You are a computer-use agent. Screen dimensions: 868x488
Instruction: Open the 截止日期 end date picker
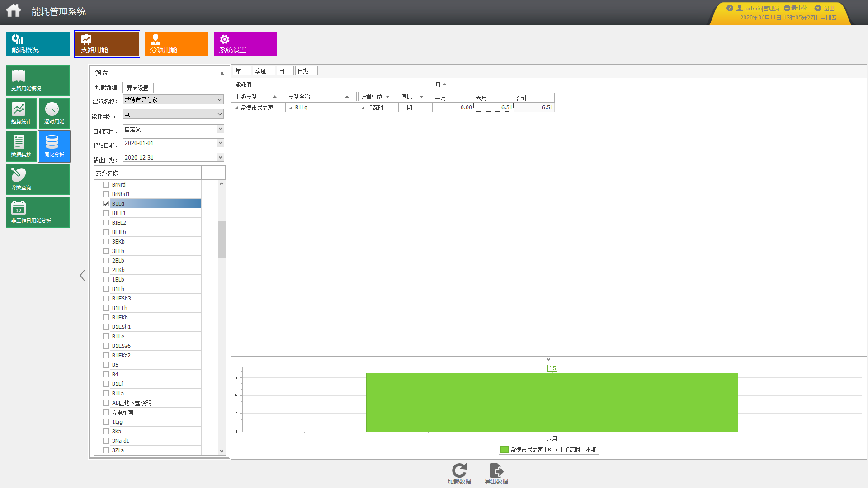click(220, 157)
